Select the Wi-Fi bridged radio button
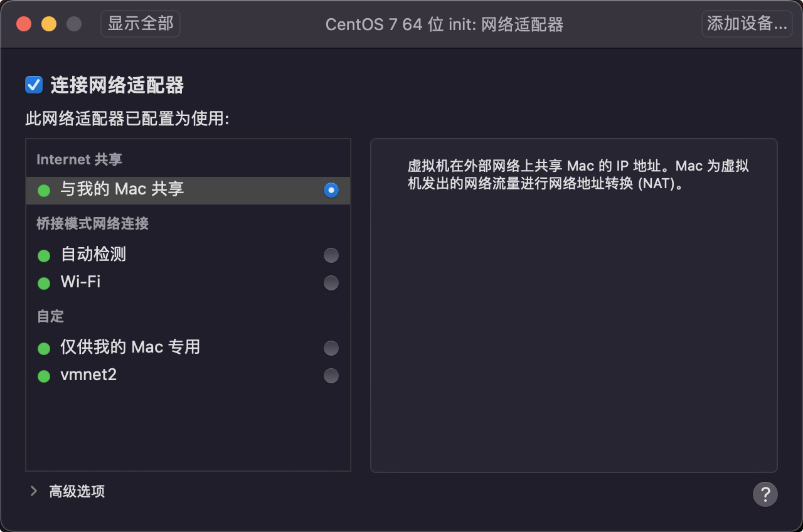The height and width of the screenshot is (532, 803). [331, 283]
